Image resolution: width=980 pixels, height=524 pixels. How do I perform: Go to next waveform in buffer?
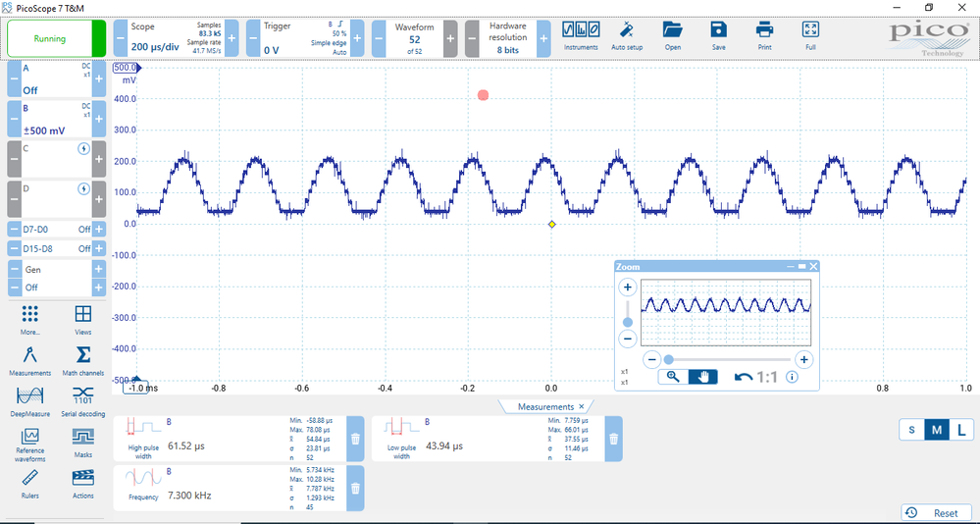click(x=450, y=38)
